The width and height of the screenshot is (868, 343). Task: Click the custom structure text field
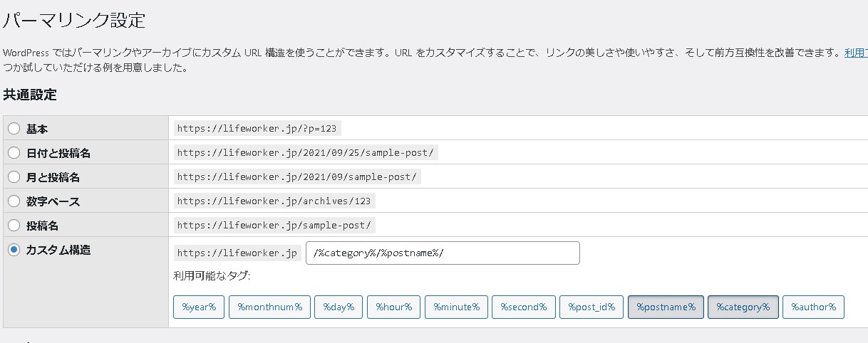tap(442, 253)
